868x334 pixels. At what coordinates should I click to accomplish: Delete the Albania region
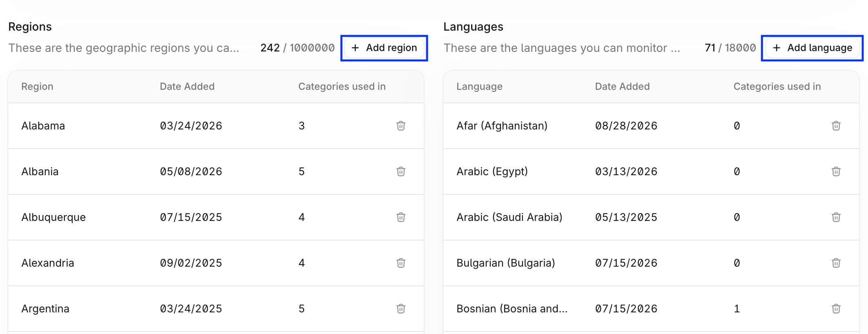pos(401,171)
